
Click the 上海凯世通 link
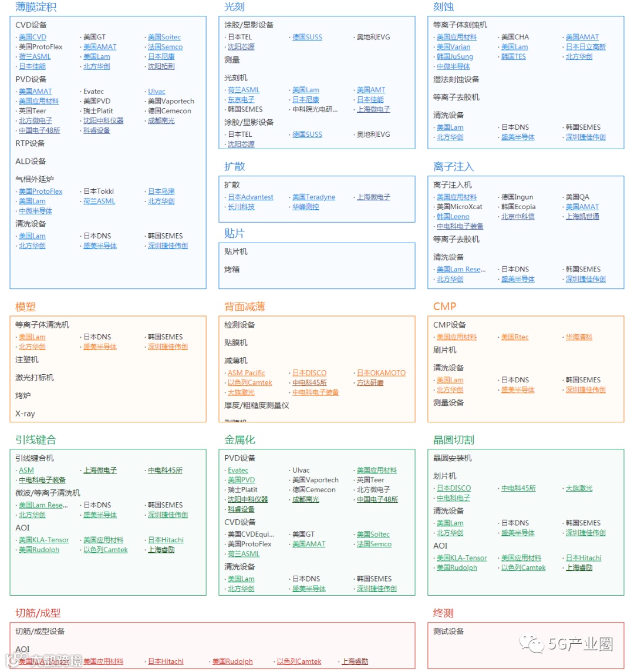pyautogui.click(x=582, y=217)
